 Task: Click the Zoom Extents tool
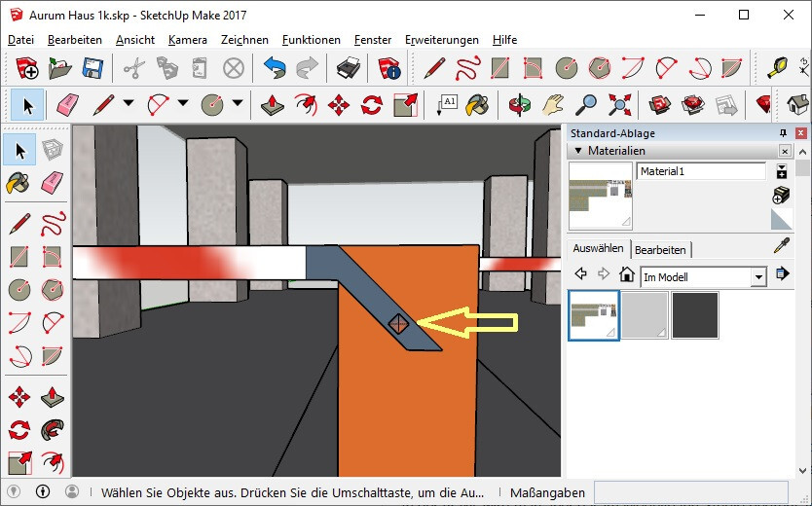(x=619, y=105)
